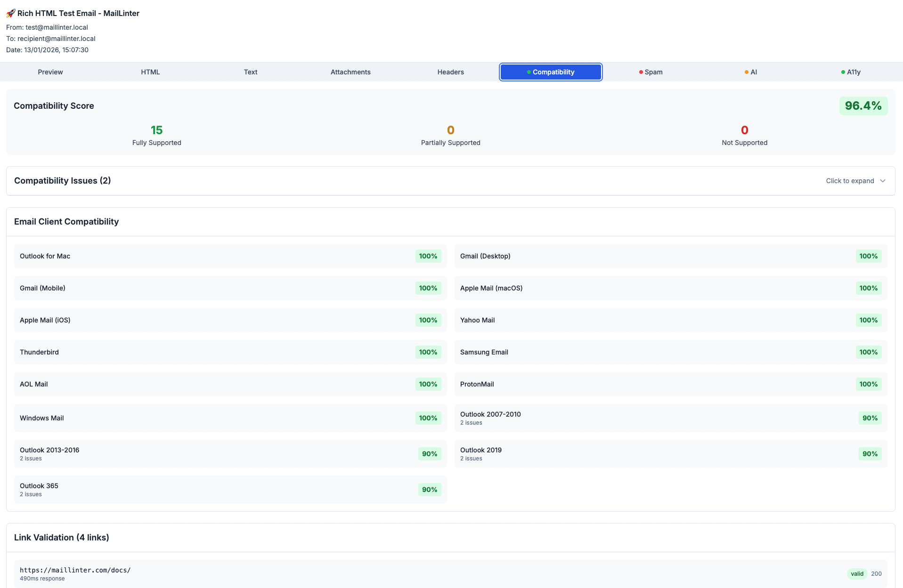Click the red status dot on the Spam tab

click(x=641, y=72)
